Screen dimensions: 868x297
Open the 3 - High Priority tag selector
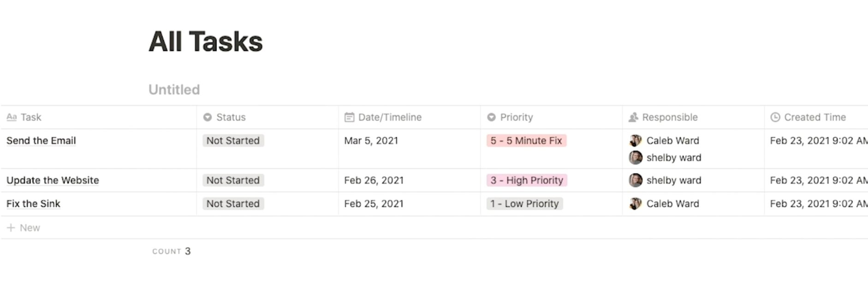527,180
